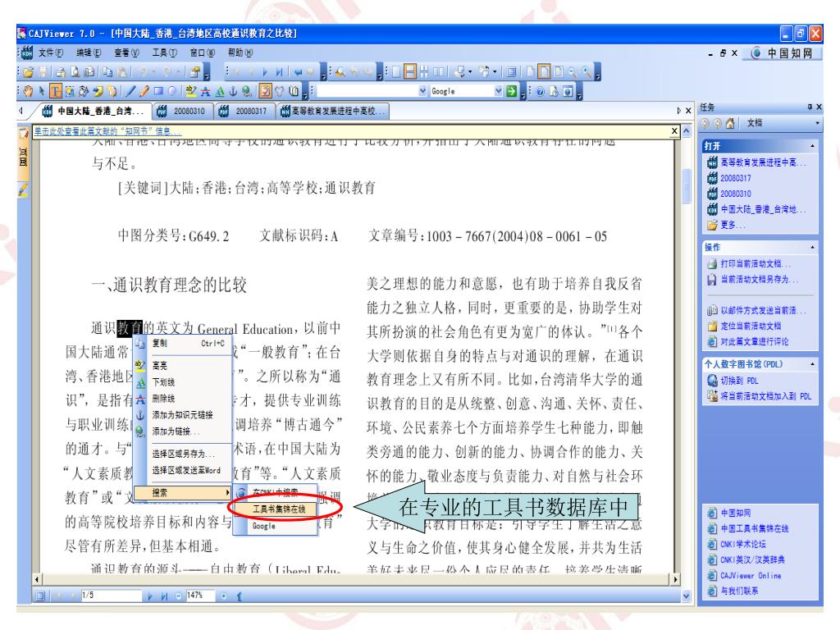Open the 工具 menu
This screenshot has width=840, height=630.
click(x=164, y=52)
